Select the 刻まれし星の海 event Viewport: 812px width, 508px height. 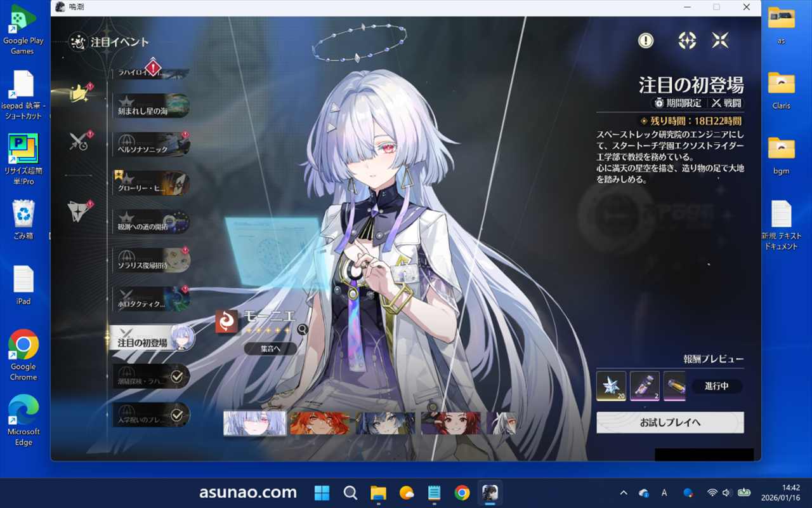151,106
